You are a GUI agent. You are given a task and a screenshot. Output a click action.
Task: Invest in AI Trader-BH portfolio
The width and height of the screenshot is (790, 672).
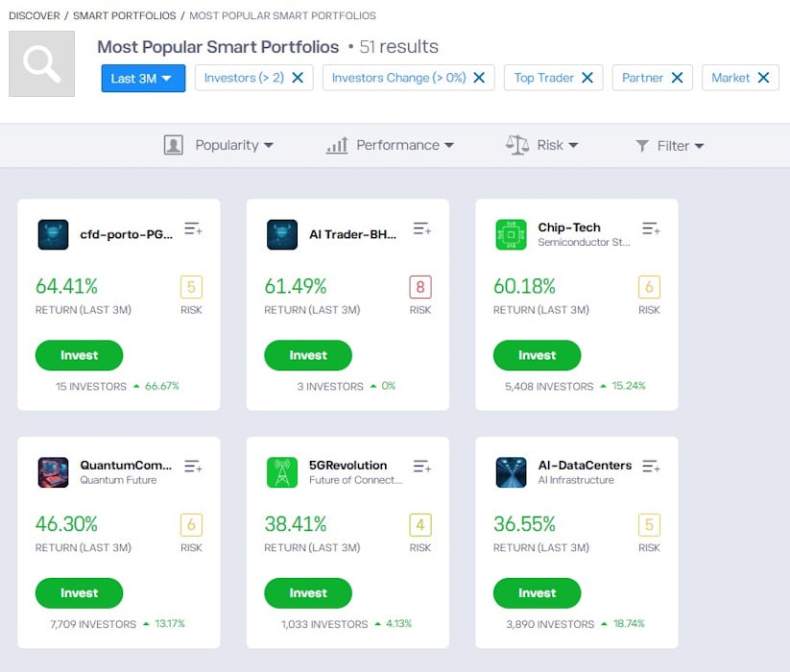coord(308,355)
